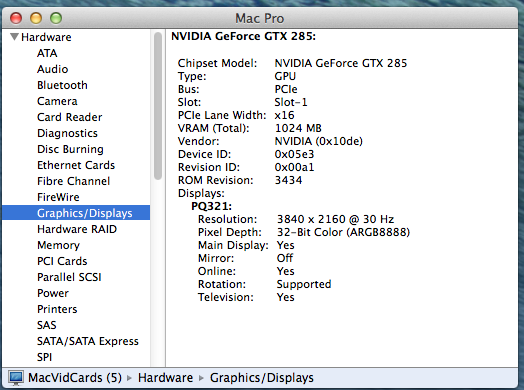The width and height of the screenshot is (524, 390).
Task: Click the Vendor value NVIDIA (0x10de)
Action: point(318,141)
